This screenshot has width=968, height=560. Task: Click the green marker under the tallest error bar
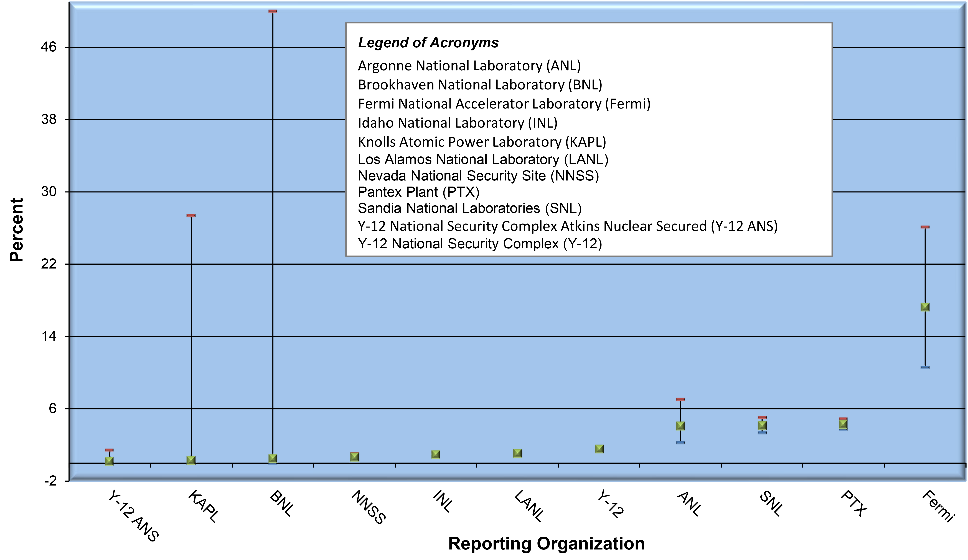(273, 458)
